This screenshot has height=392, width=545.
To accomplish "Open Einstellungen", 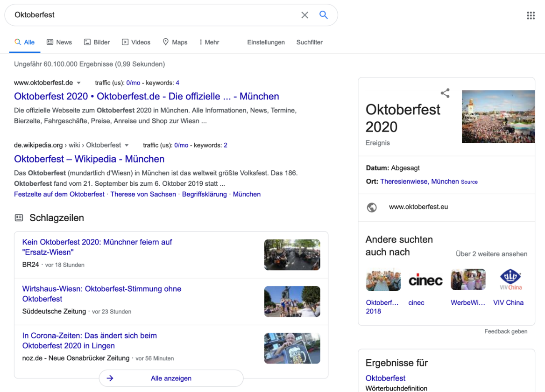I will (266, 42).
